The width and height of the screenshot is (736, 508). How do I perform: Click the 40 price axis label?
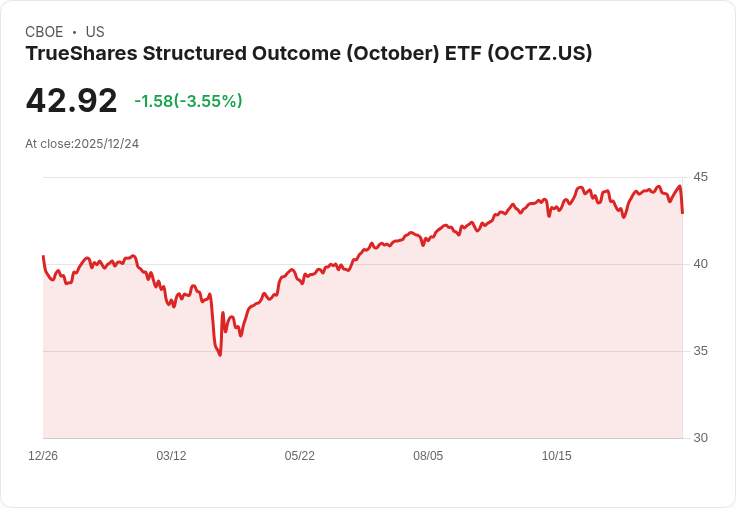point(700,264)
